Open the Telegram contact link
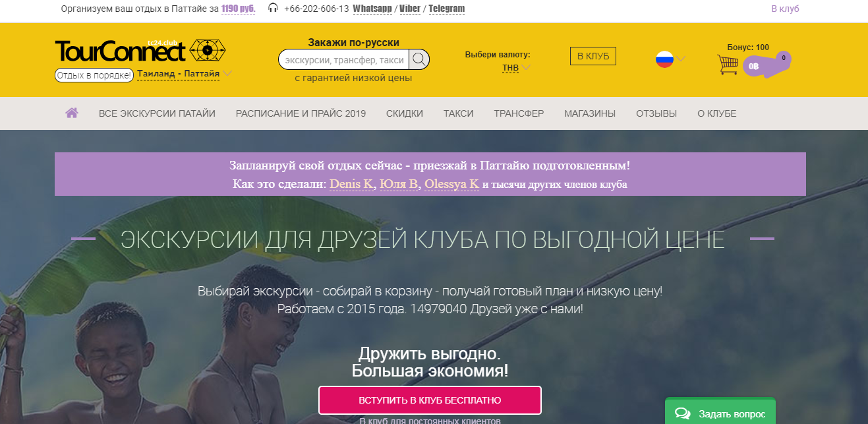This screenshot has height=424, width=868. [x=447, y=9]
